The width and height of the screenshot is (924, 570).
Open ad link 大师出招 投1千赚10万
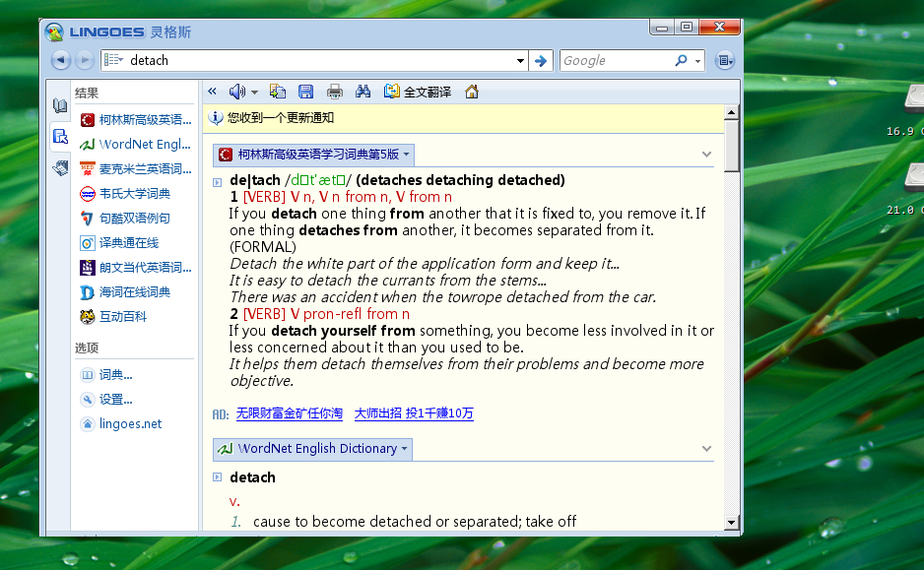(414, 413)
